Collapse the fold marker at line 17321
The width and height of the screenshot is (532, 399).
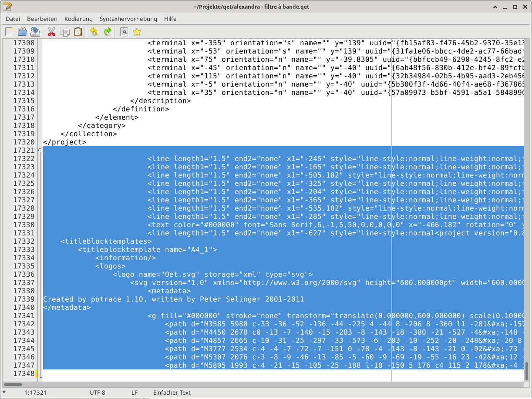pyautogui.click(x=40, y=151)
